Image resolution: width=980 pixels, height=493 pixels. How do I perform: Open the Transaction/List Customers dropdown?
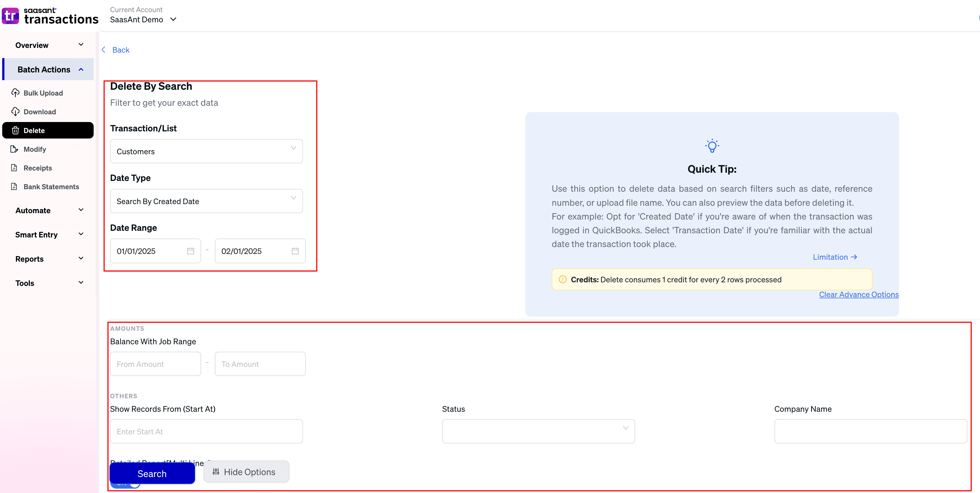tap(206, 151)
